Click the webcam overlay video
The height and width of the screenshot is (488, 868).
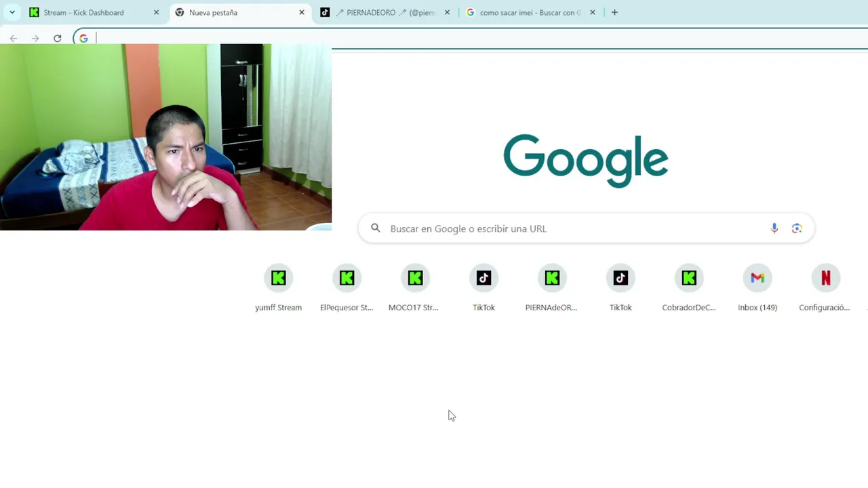coord(165,137)
